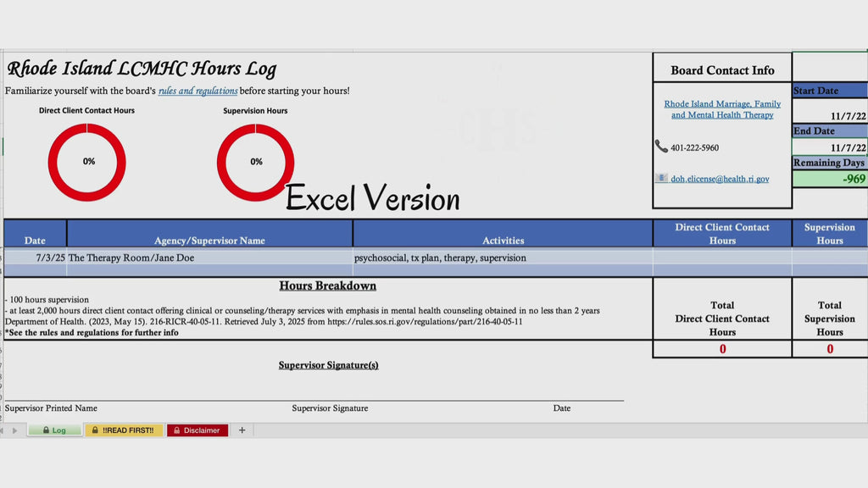The height and width of the screenshot is (488, 868).
Task: Add a new sheet with plus icon
Action: coord(242,430)
